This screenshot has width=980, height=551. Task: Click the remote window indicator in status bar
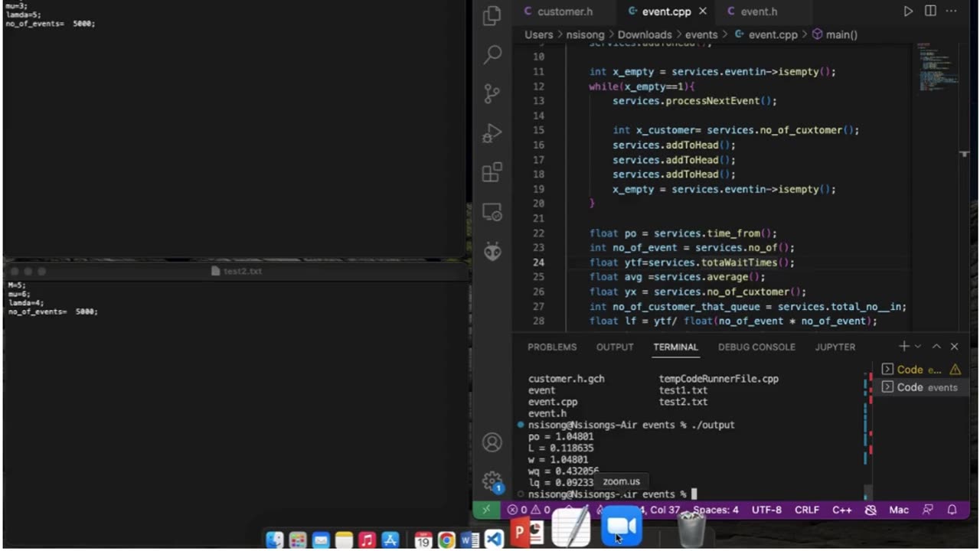486,510
